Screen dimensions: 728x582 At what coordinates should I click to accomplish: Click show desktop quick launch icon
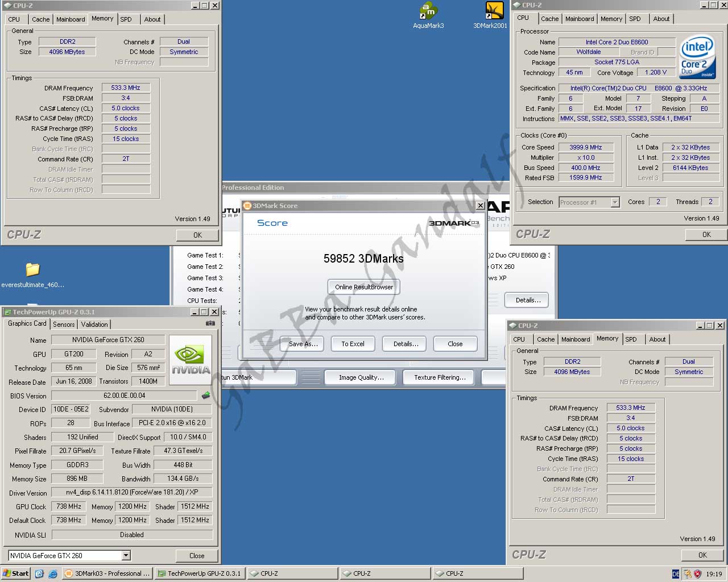click(x=39, y=573)
